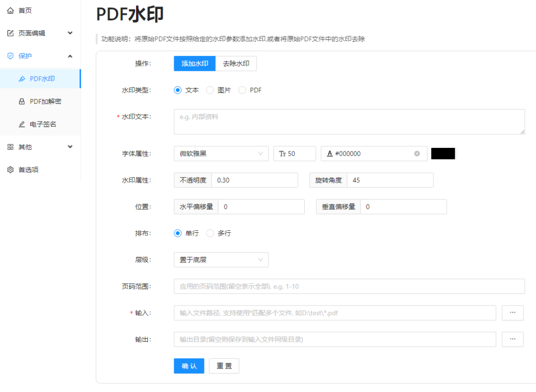Browse for output directory
The width and height of the screenshot is (536, 392).
click(x=512, y=339)
